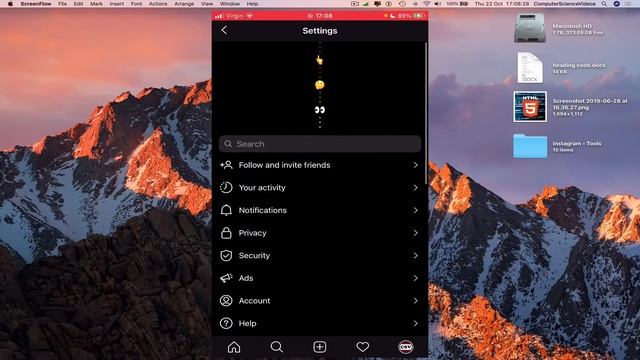Open Arrange menu
This screenshot has width=640, height=360.
coord(184,4)
